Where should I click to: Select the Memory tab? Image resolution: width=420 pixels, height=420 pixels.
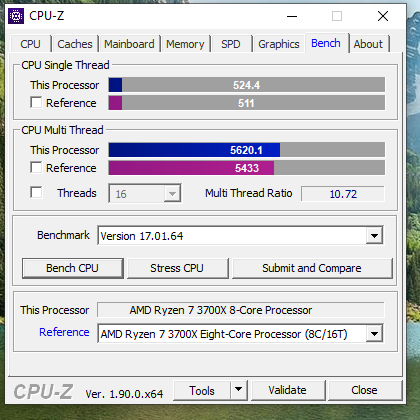pyautogui.click(x=185, y=44)
